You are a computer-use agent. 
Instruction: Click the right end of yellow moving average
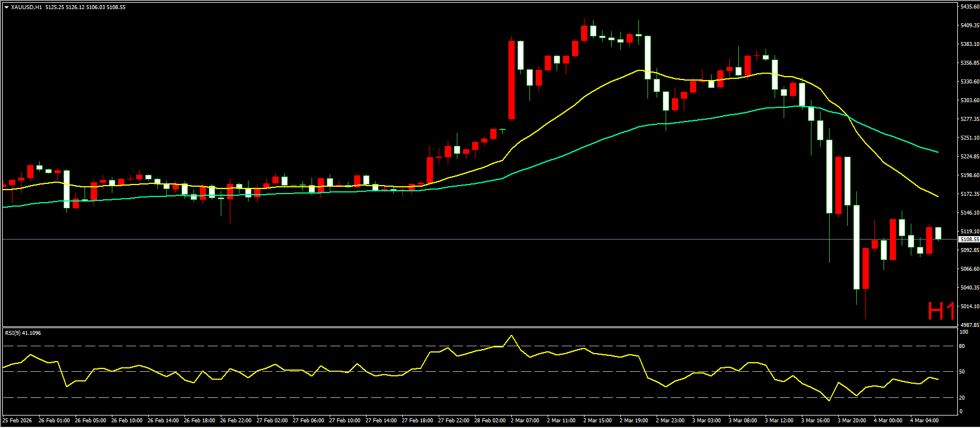pyautogui.click(x=937, y=196)
